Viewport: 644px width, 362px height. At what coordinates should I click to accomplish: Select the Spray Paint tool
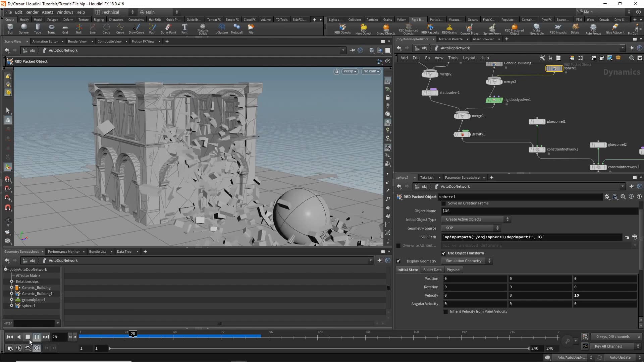[169, 28]
